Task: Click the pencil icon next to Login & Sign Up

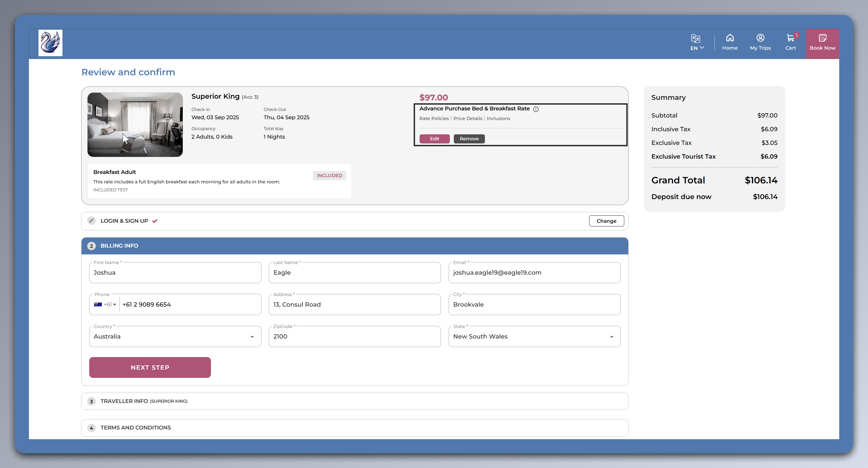Action: coord(91,221)
